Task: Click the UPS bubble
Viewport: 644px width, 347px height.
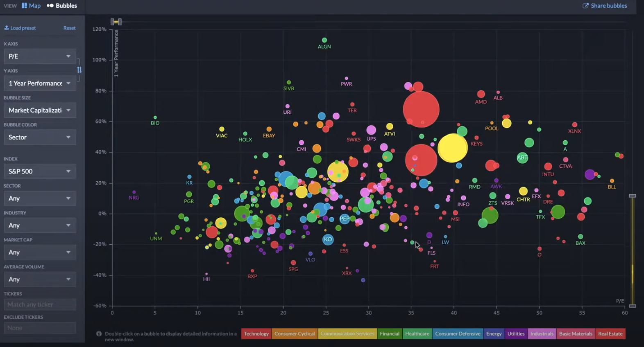Action: tap(371, 130)
